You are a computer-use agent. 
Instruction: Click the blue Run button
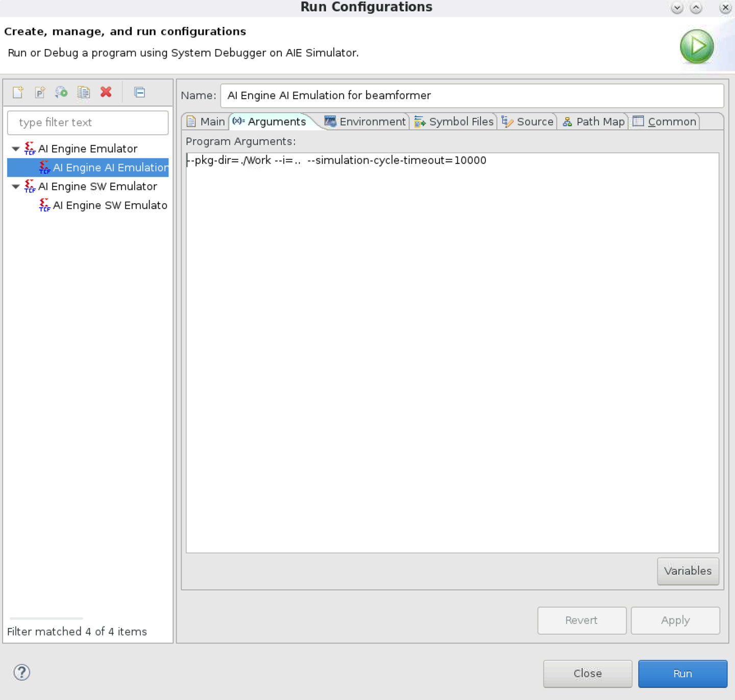[682, 673]
